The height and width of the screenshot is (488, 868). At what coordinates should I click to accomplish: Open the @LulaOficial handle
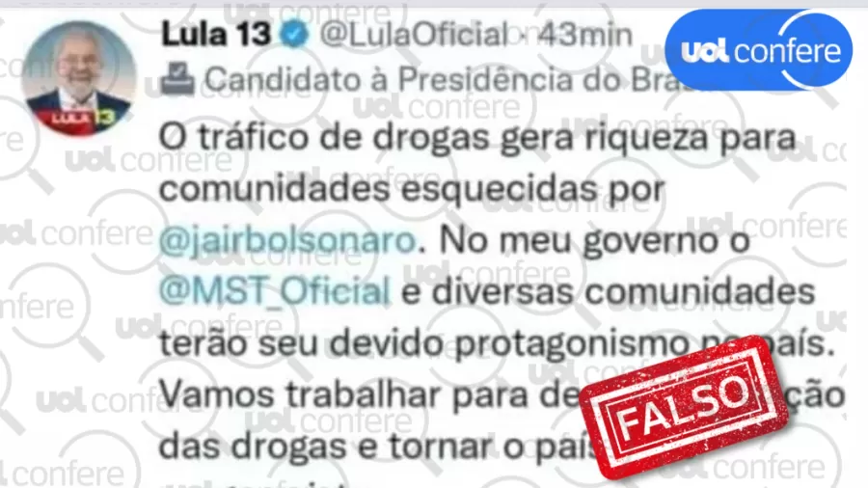414,35
